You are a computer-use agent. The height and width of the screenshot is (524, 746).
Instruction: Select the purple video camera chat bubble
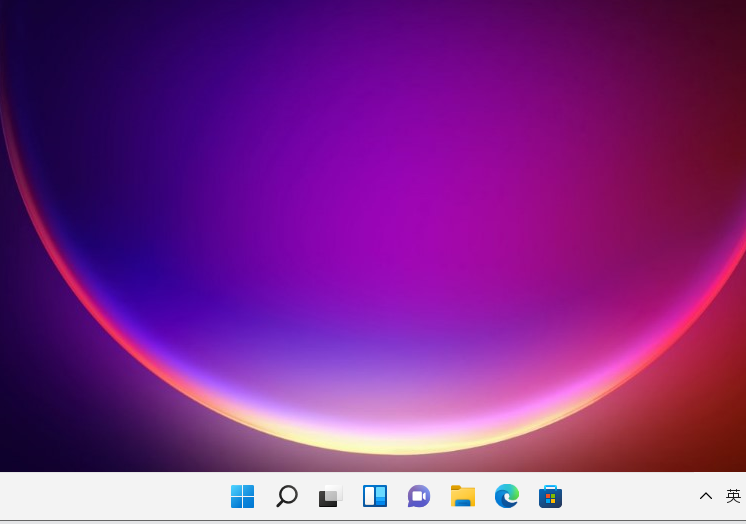coord(419,496)
